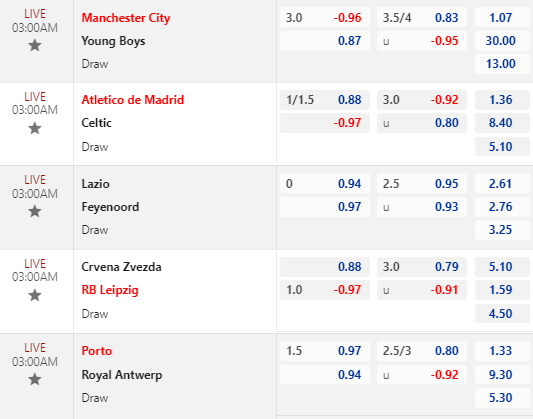Choose draw odds 13.00 for Manchester City match
The width and height of the screenshot is (533, 419).
point(502,64)
